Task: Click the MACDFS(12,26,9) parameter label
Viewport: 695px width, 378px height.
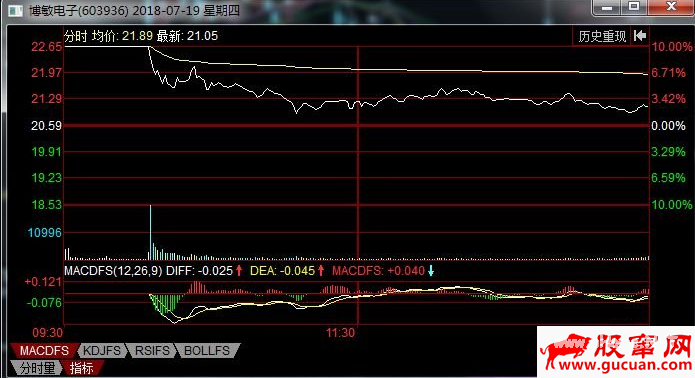Action: [113, 270]
